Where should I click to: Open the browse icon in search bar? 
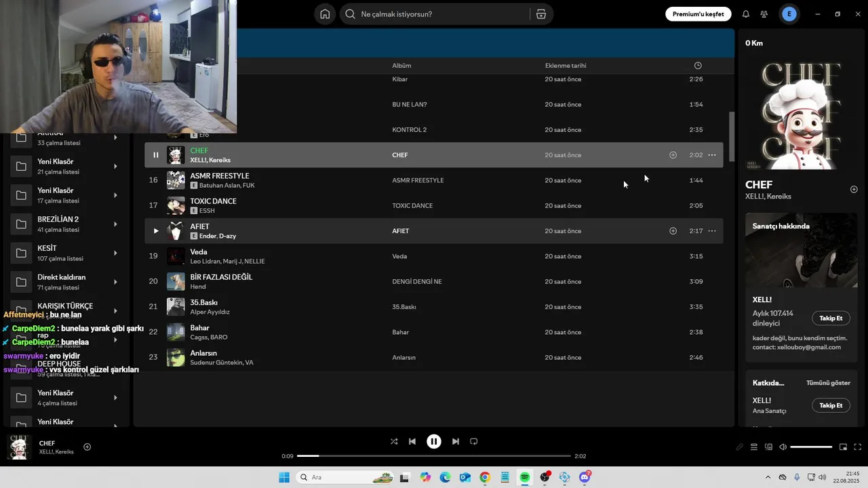click(540, 14)
